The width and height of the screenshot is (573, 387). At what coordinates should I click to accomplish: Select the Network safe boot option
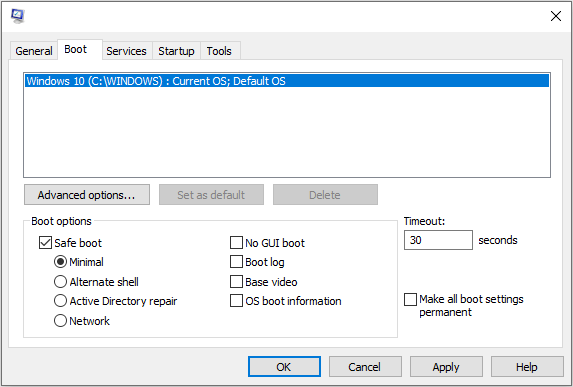[x=60, y=321]
